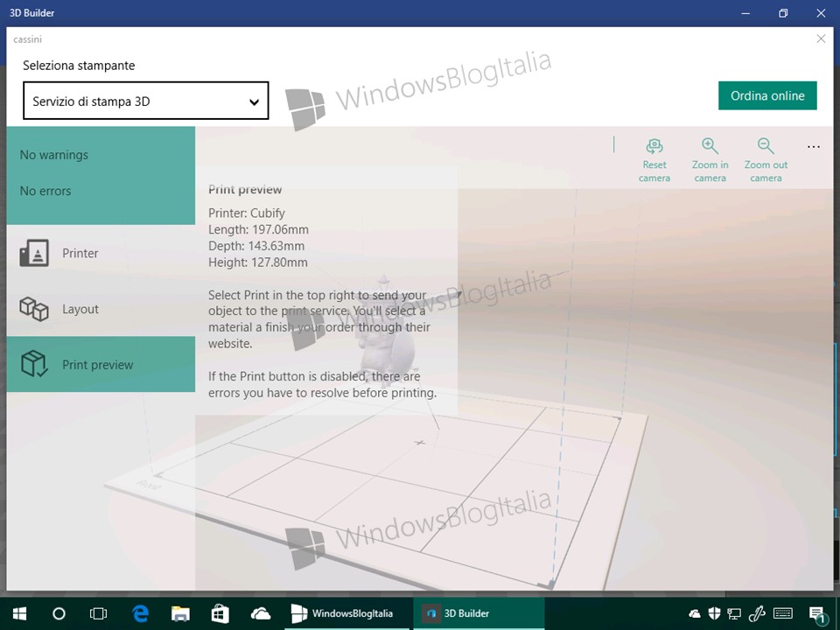Zoom out the camera

pos(766,160)
